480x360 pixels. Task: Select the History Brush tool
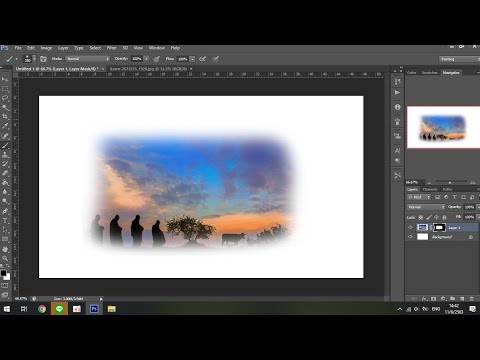5,164
